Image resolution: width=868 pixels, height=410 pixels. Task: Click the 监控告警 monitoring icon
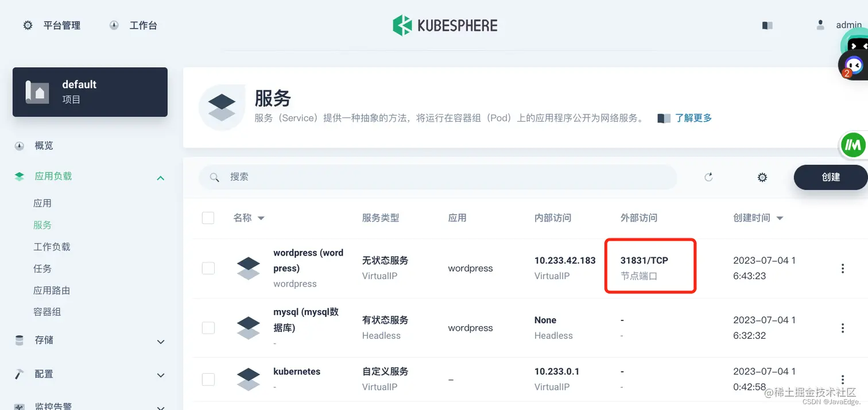(20, 406)
